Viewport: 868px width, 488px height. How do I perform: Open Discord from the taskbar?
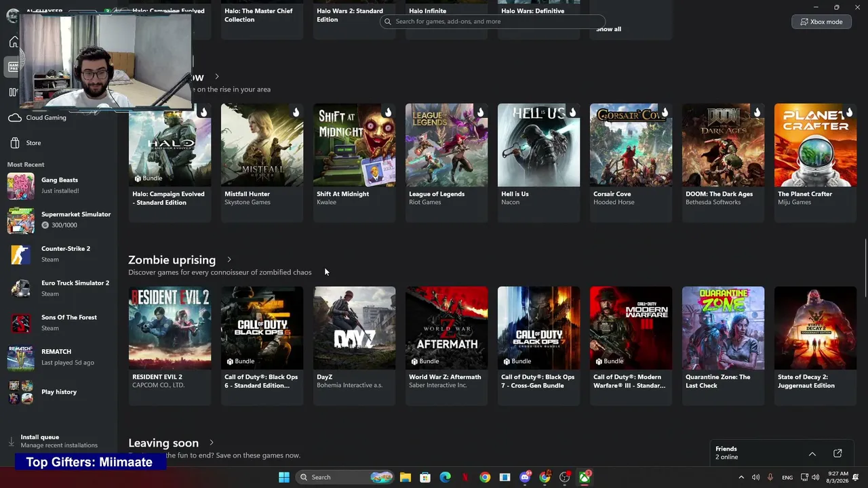525,477
